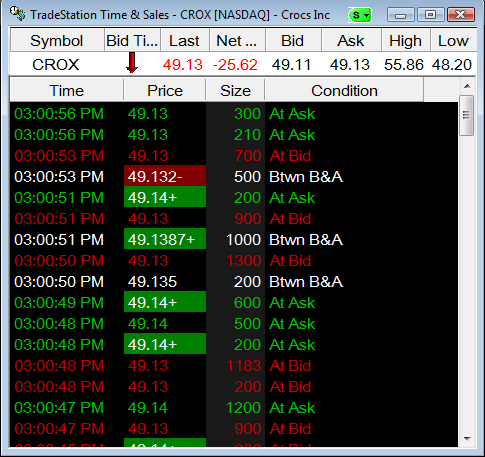Click the Bid Ti... column header

(x=132, y=41)
